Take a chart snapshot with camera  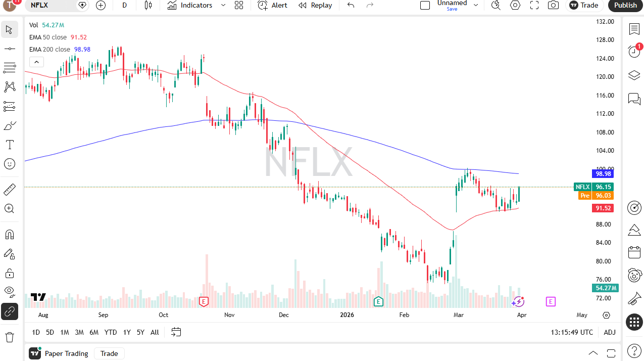[x=554, y=6]
